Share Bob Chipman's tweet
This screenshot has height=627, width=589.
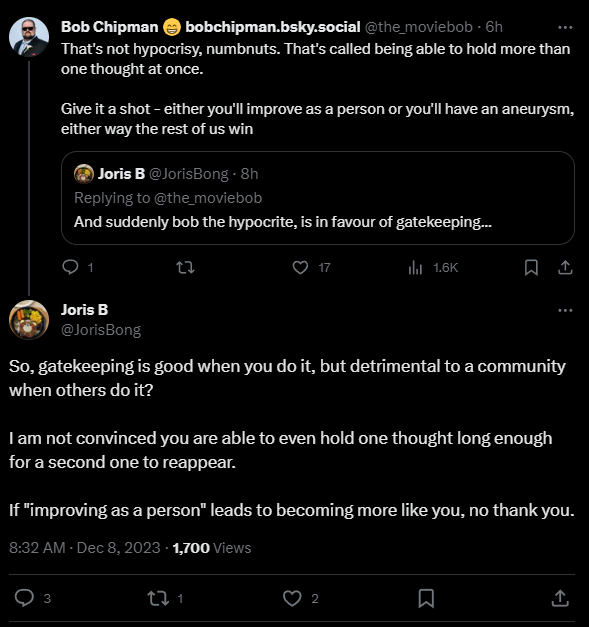point(565,267)
